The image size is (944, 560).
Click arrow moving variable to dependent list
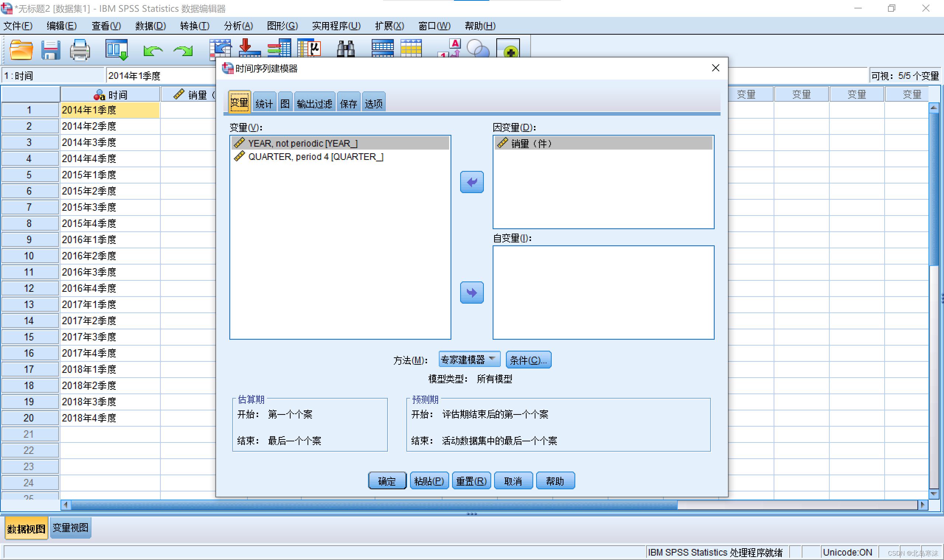click(x=472, y=182)
